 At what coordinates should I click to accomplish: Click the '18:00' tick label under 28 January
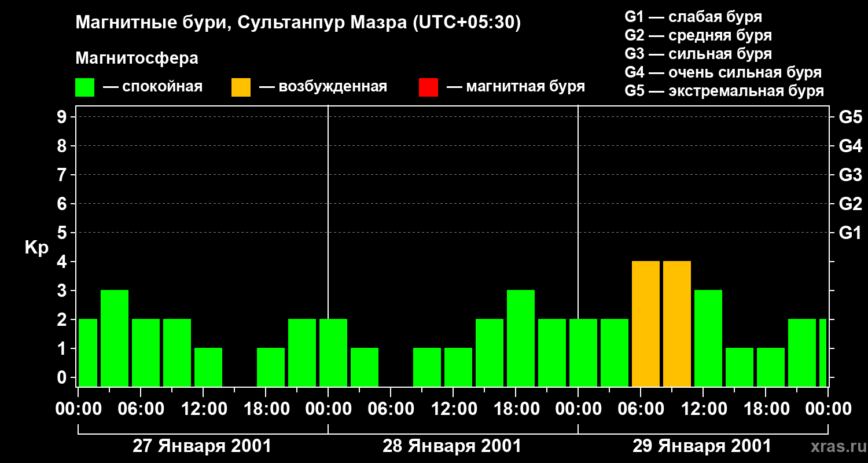pyautogui.click(x=516, y=409)
